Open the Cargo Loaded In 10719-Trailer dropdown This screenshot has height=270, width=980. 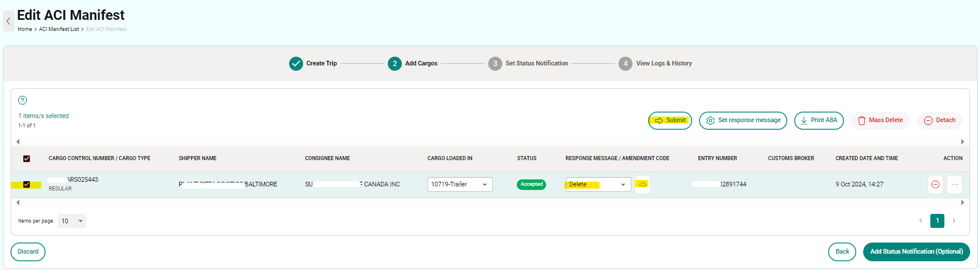[460, 185]
